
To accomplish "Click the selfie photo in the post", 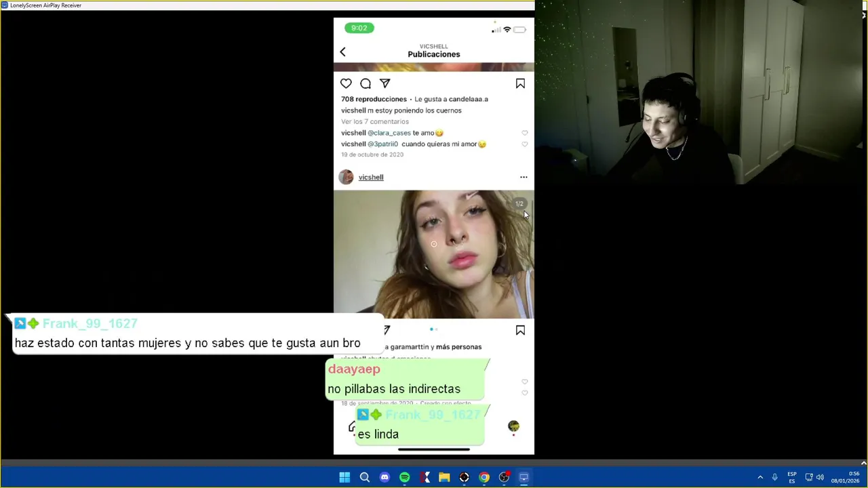I will tap(434, 254).
